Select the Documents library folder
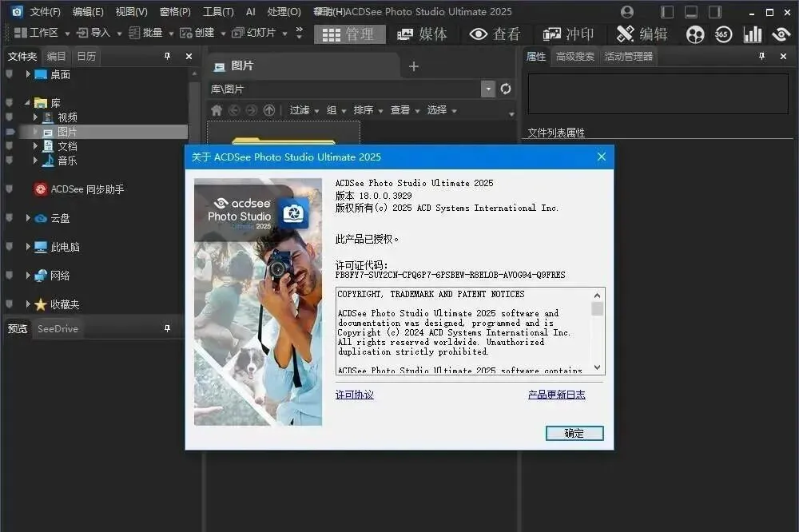The height and width of the screenshot is (532, 799). 67,146
